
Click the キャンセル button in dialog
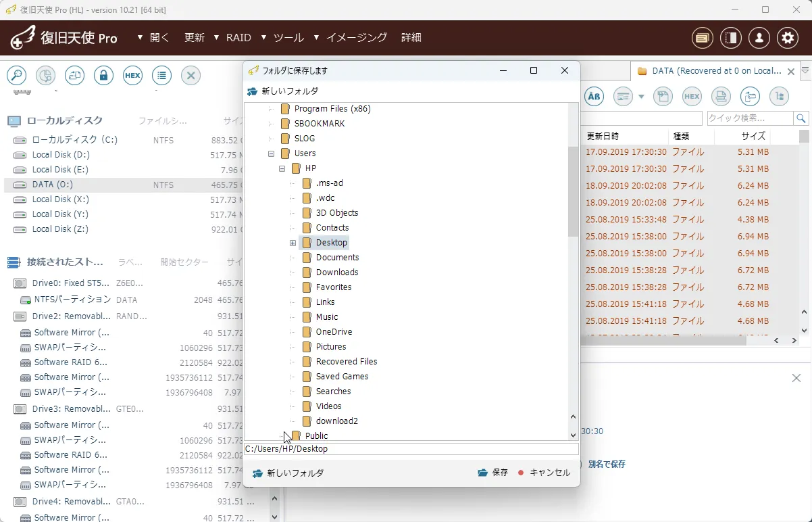[544, 473]
